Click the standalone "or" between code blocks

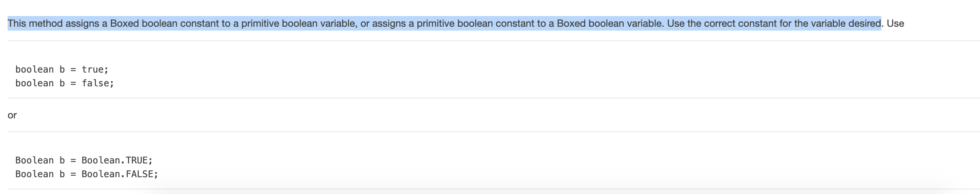[12, 115]
